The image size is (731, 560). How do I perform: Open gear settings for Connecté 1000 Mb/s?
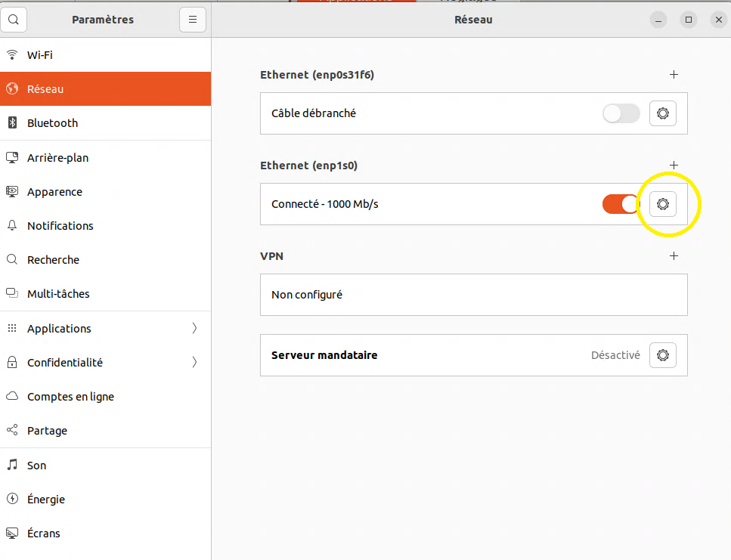pyautogui.click(x=663, y=204)
